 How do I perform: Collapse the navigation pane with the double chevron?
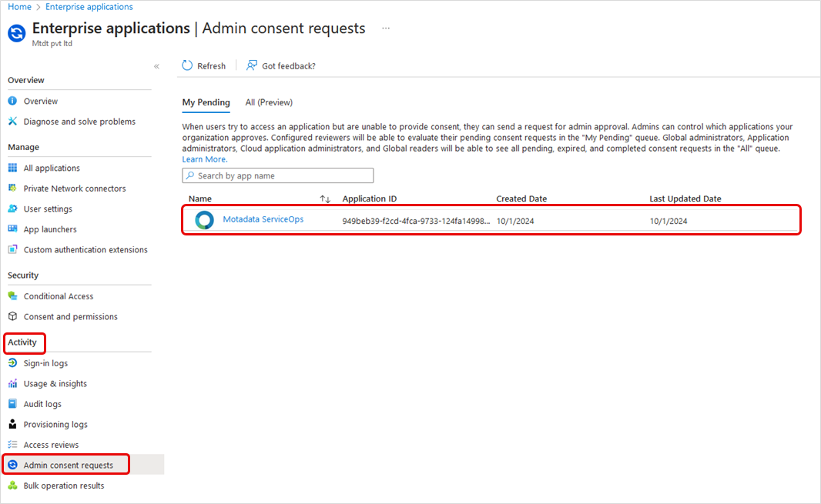pos(156,66)
